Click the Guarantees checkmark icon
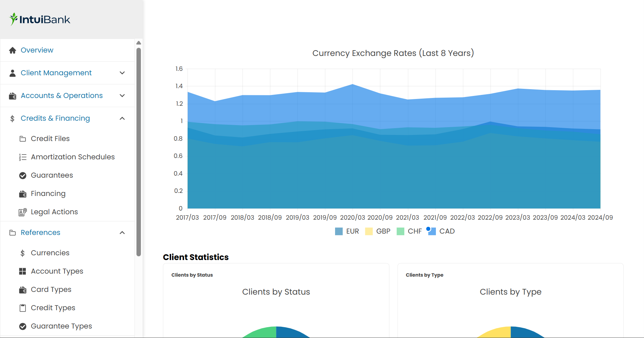The height and width of the screenshot is (338, 644). pyautogui.click(x=23, y=175)
